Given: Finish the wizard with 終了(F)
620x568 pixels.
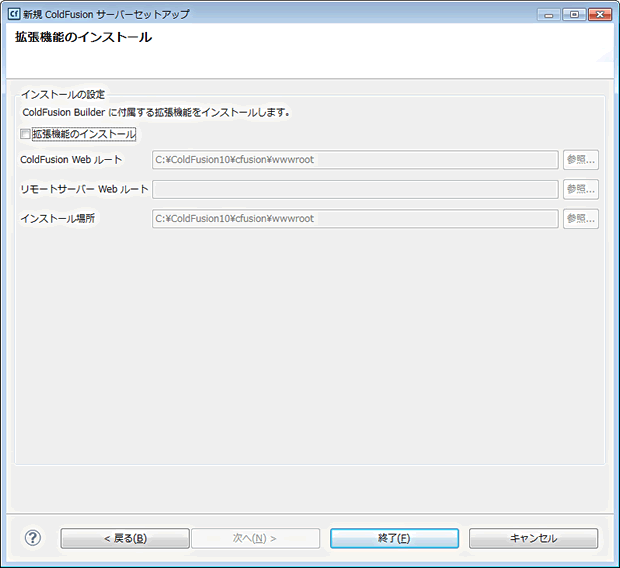Looking at the screenshot, I should [394, 538].
